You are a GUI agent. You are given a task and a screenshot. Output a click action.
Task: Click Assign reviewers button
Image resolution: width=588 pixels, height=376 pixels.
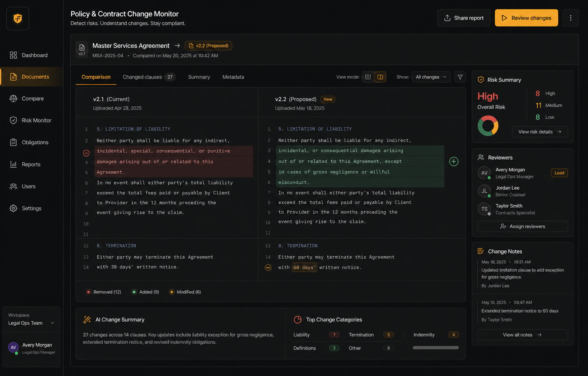click(x=522, y=226)
